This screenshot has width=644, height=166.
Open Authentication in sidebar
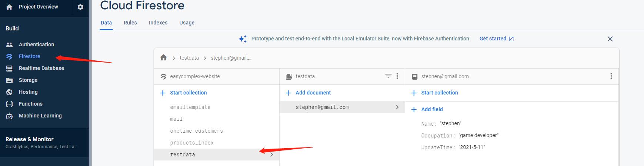tap(36, 44)
